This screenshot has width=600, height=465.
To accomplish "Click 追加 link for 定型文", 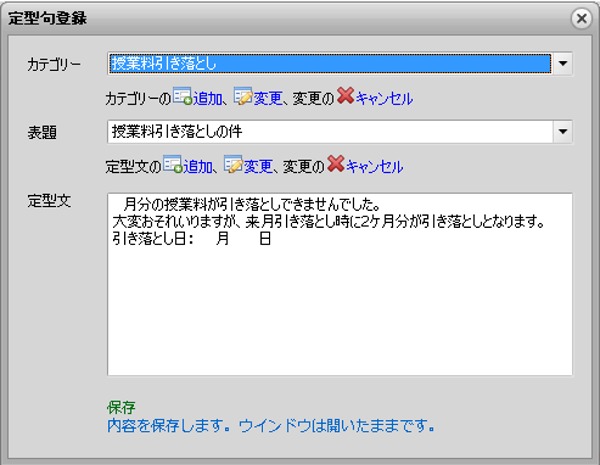I will [x=198, y=166].
